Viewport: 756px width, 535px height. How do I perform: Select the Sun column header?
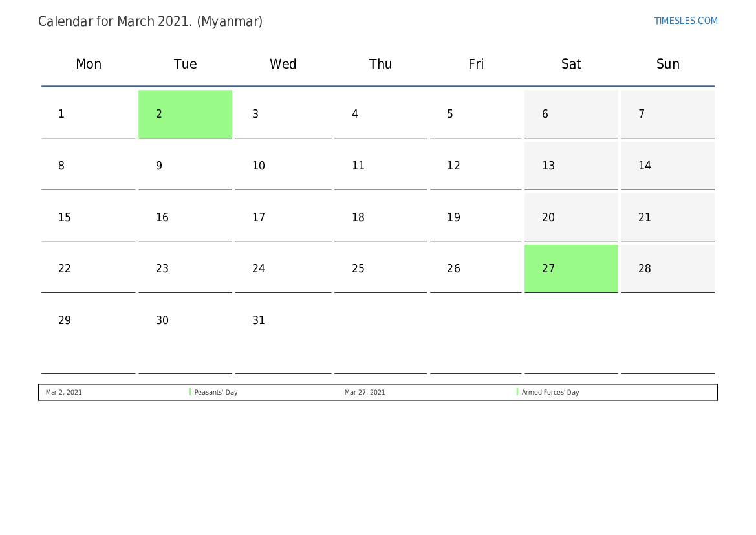(x=668, y=63)
